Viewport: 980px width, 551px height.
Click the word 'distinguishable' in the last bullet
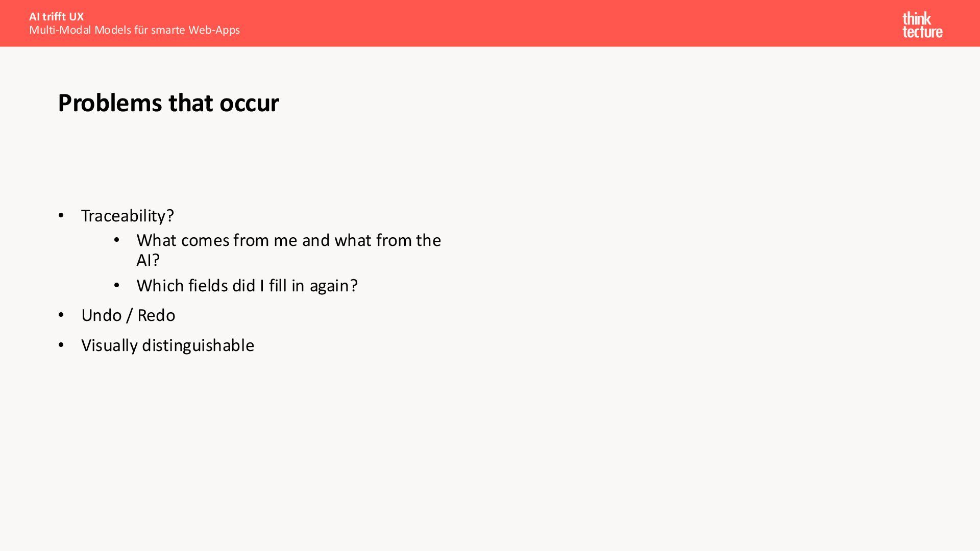198,345
